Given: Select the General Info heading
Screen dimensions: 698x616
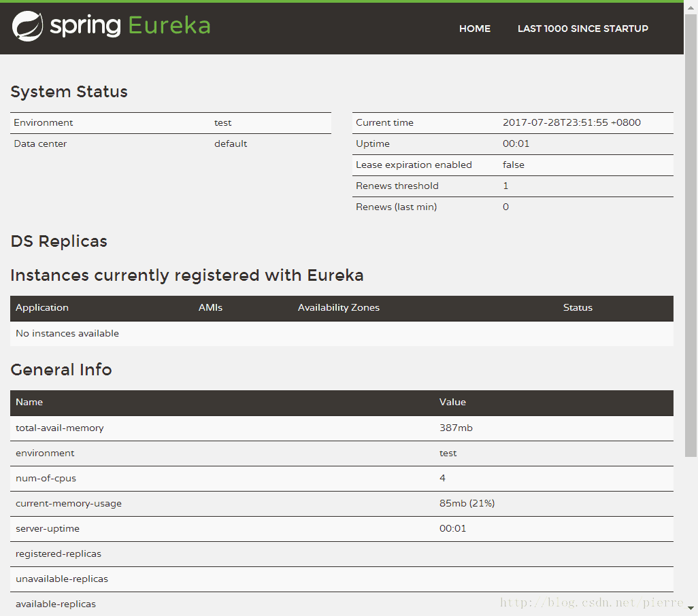Looking at the screenshot, I should [61, 370].
